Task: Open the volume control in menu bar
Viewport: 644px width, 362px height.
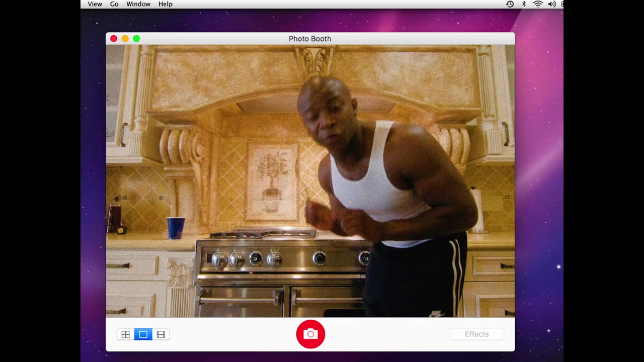Action: [x=551, y=4]
